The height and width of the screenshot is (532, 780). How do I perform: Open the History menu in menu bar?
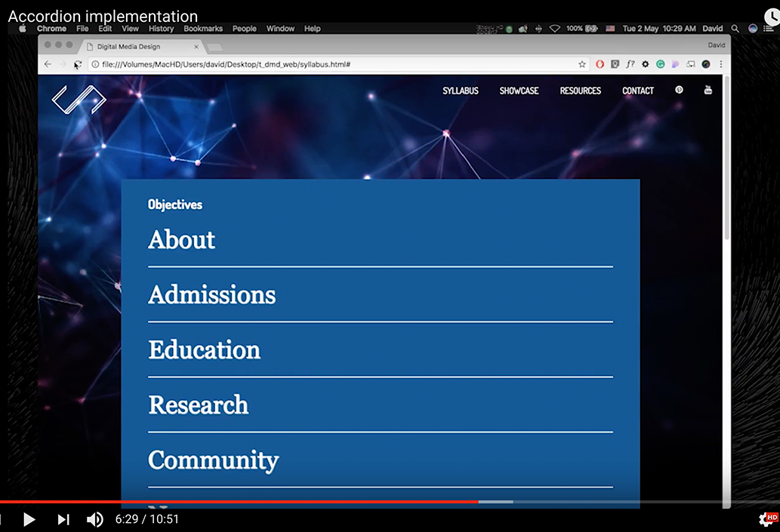(x=161, y=29)
